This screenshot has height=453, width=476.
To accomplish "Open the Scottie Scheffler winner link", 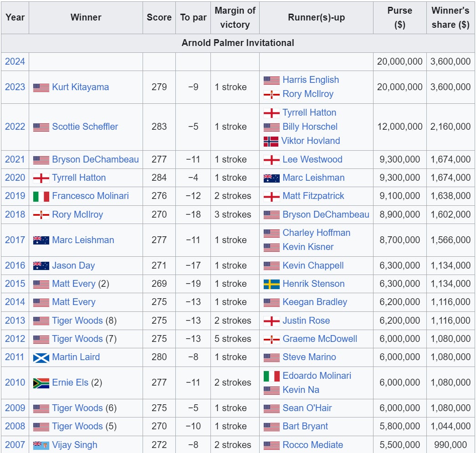I will coord(85,127).
